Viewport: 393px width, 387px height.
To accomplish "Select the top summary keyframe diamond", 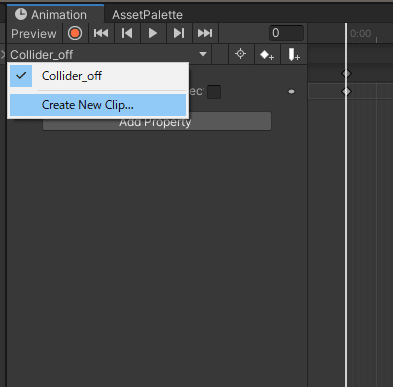I will point(347,73).
